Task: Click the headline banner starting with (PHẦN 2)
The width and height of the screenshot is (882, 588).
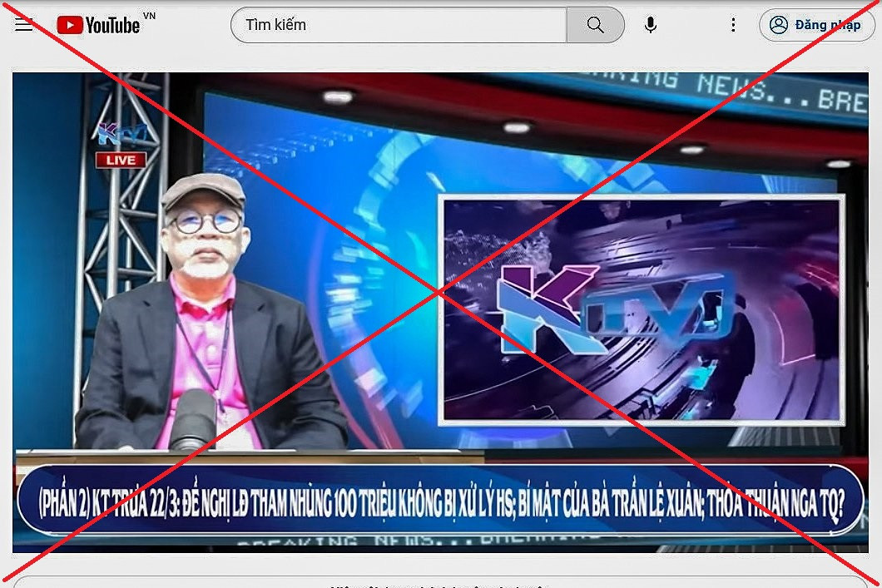Action: point(440,499)
